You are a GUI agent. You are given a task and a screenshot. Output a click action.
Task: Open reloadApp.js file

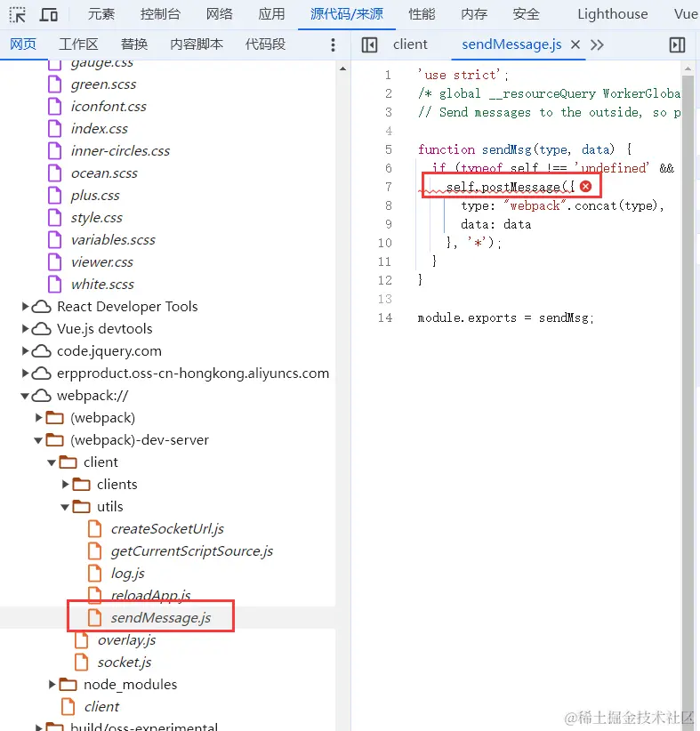pos(150,595)
